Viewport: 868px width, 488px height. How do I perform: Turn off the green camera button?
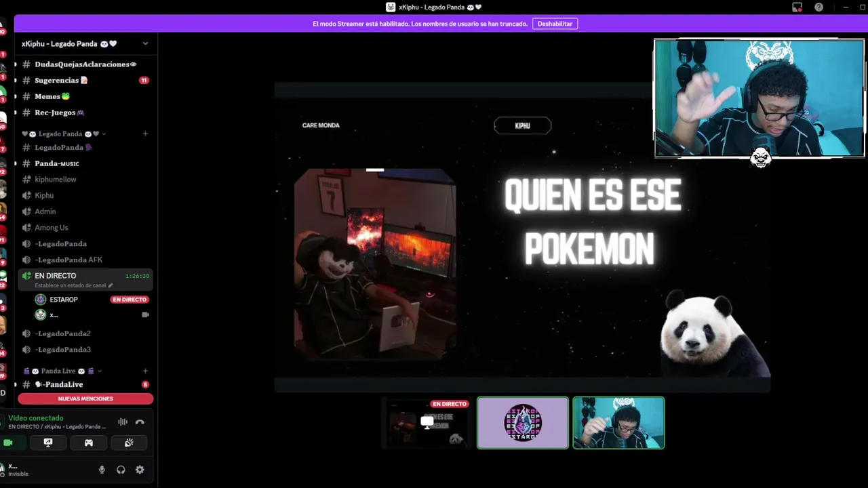click(8, 443)
